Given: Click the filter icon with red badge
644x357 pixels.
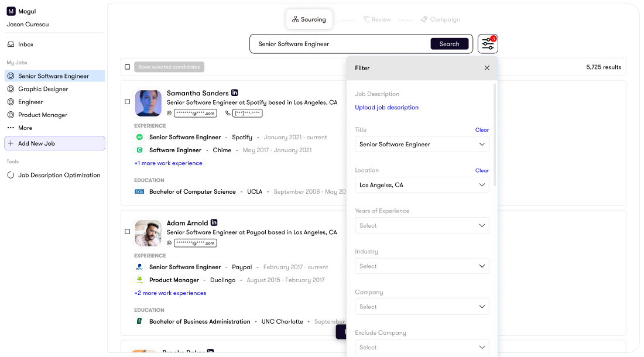Looking at the screenshot, I should pyautogui.click(x=488, y=43).
